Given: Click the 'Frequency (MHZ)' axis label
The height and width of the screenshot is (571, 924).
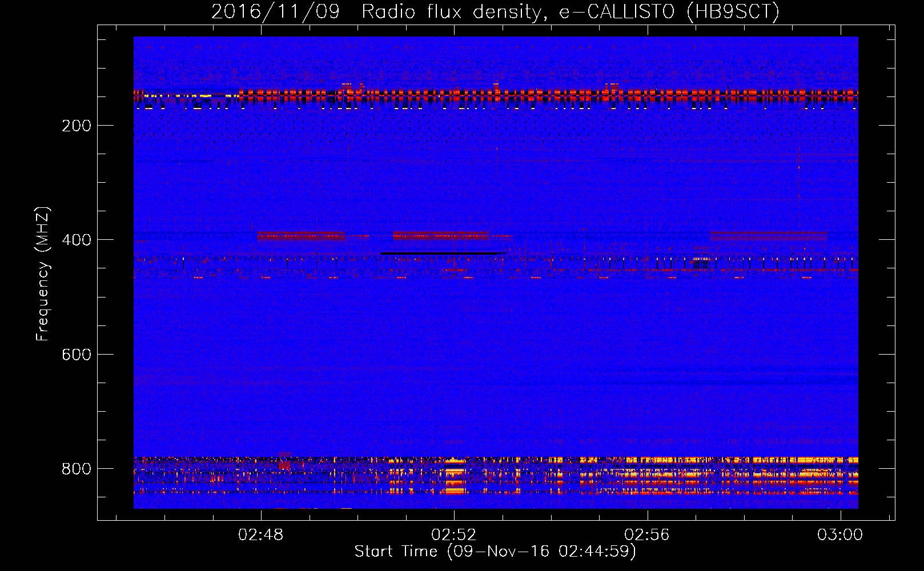Looking at the screenshot, I should point(43,274).
